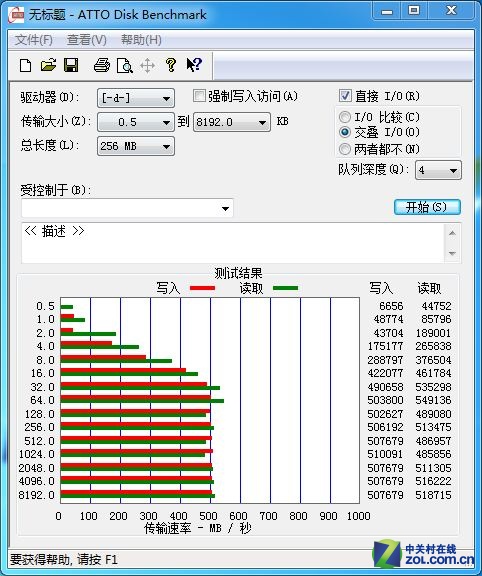Minimize the ATTO Disk Benchmark window
482x576 pixels.
(387, 12)
